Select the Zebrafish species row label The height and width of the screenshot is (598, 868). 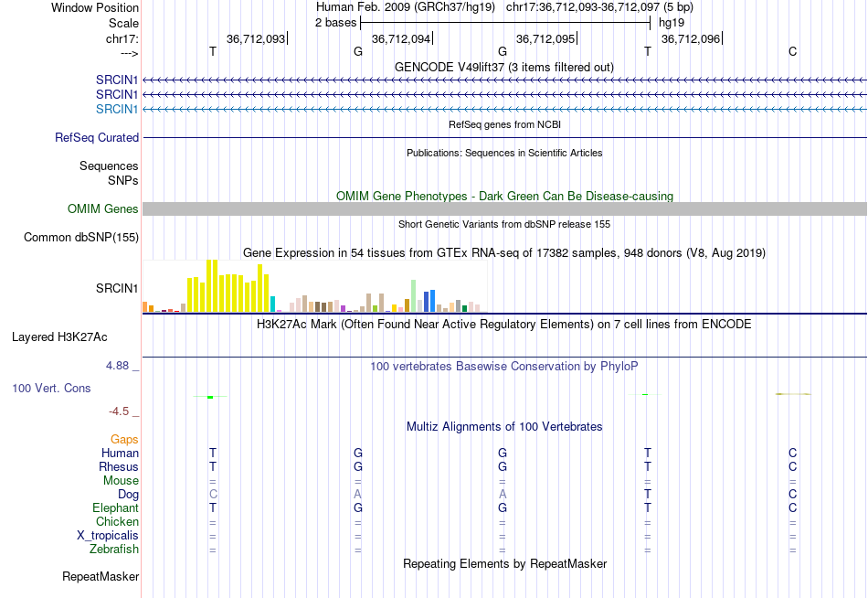(x=114, y=550)
